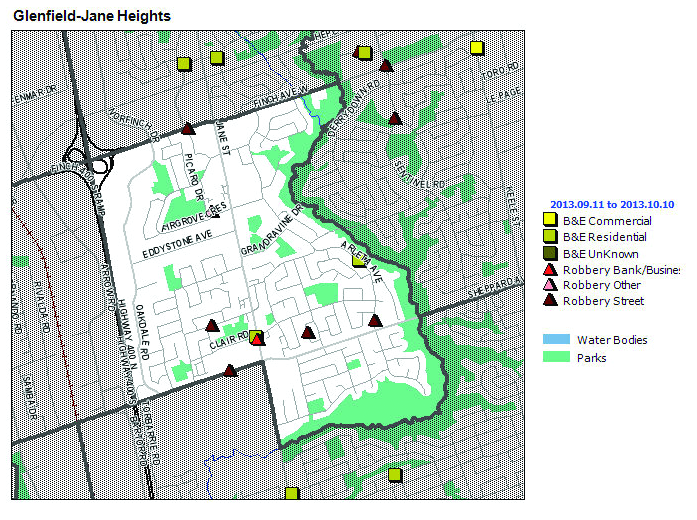
Task: Click the FINCH 400 S RAMP label
Action: coord(78,190)
